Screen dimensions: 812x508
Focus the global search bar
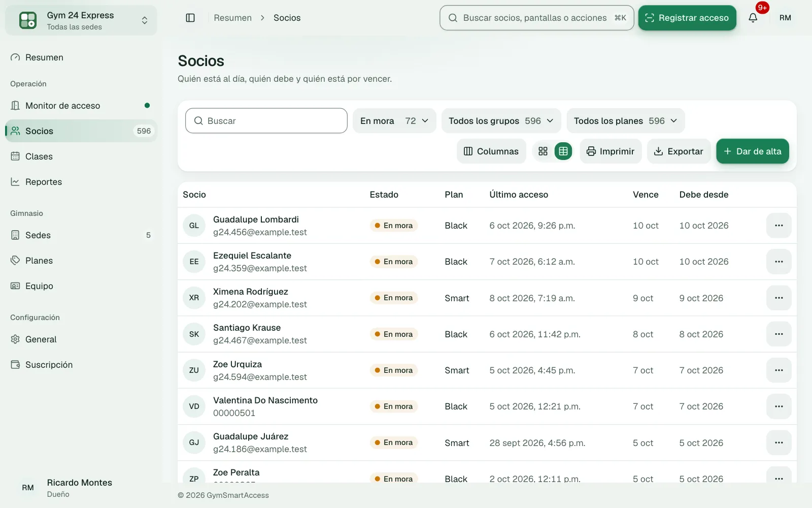537,18
